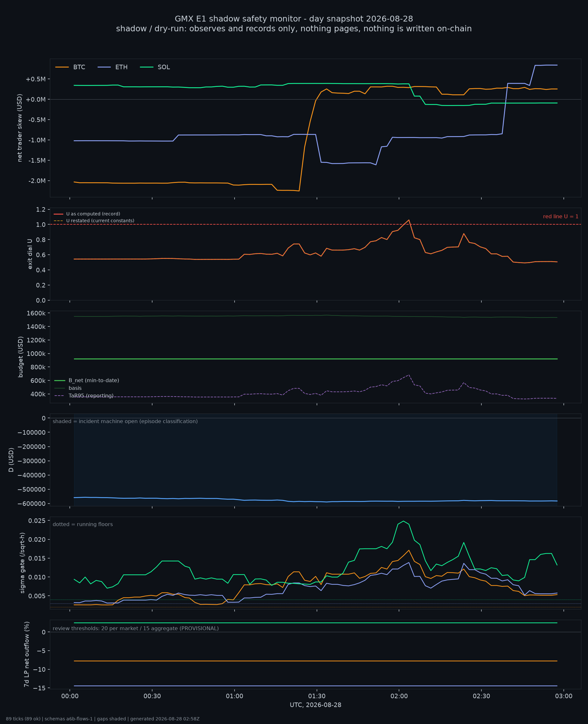Click the '−15' outflow tick label
Screen dimensions: 588x724
(39, 688)
